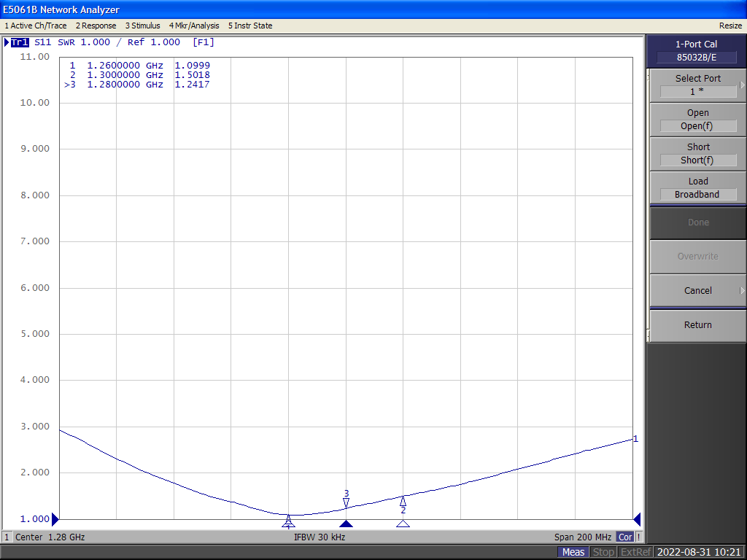Click marker 2 triangle below the trace
Screen dimensions: 747x560
[403, 523]
